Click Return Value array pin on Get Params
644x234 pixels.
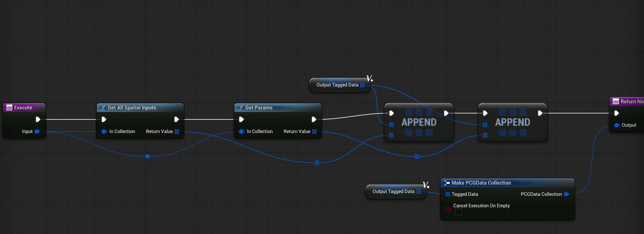(x=314, y=132)
